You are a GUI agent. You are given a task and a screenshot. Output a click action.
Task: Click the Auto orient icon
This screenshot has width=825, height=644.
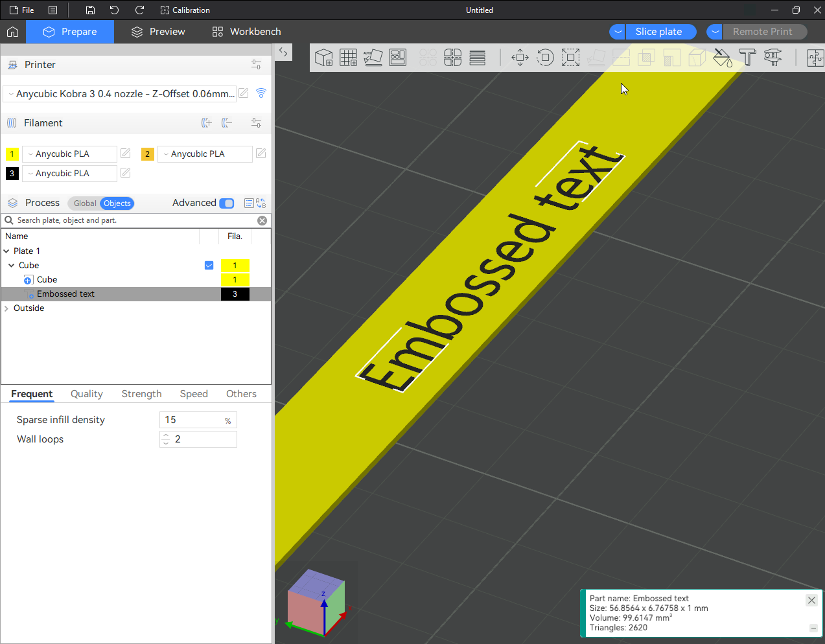[373, 58]
